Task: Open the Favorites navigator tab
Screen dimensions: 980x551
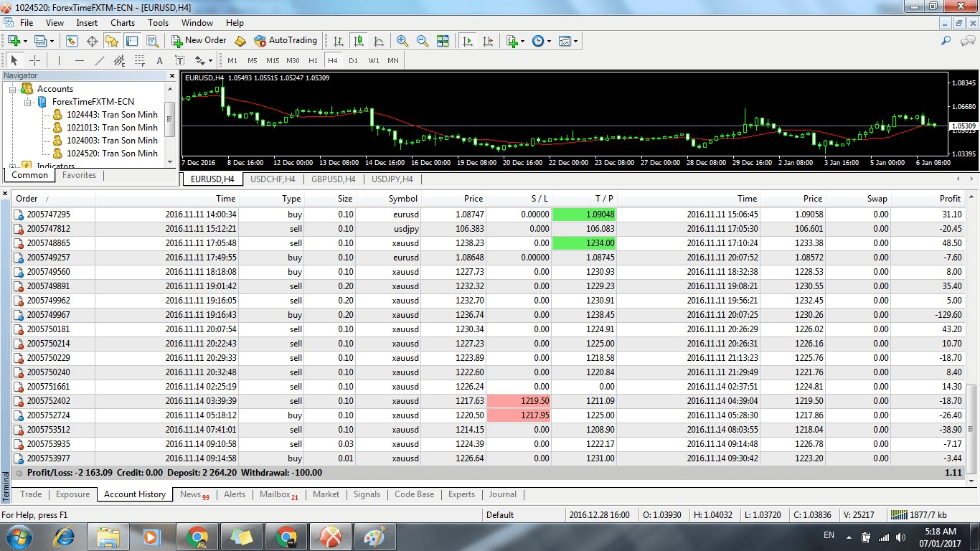Action: tap(79, 175)
